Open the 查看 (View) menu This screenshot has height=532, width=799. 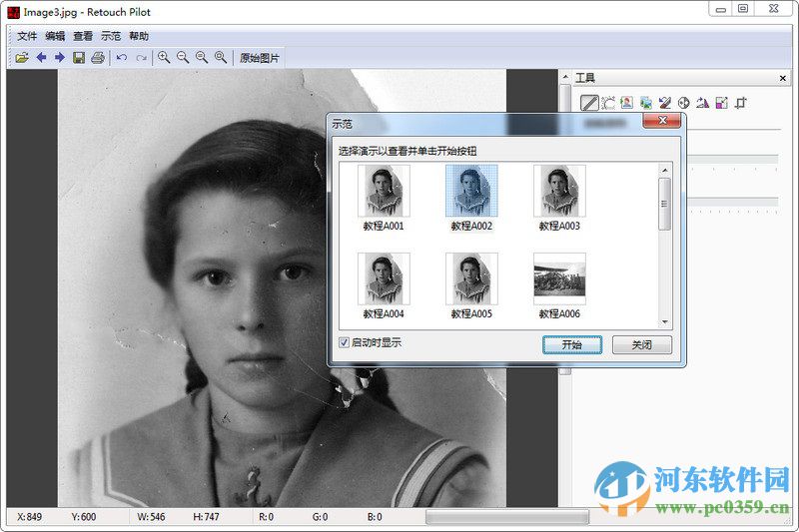point(83,36)
